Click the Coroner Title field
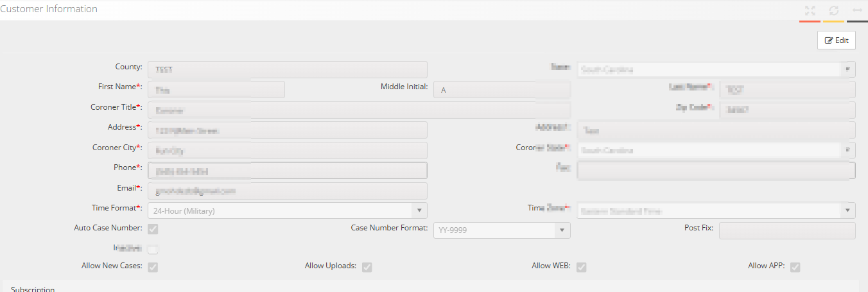This screenshot has width=868, height=292. pyautogui.click(x=359, y=110)
